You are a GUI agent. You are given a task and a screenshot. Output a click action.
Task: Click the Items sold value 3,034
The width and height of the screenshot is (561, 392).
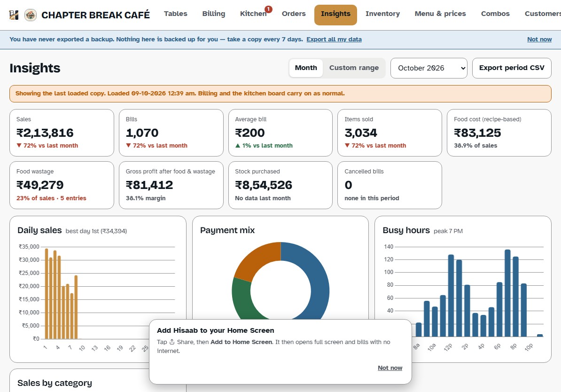point(361,133)
